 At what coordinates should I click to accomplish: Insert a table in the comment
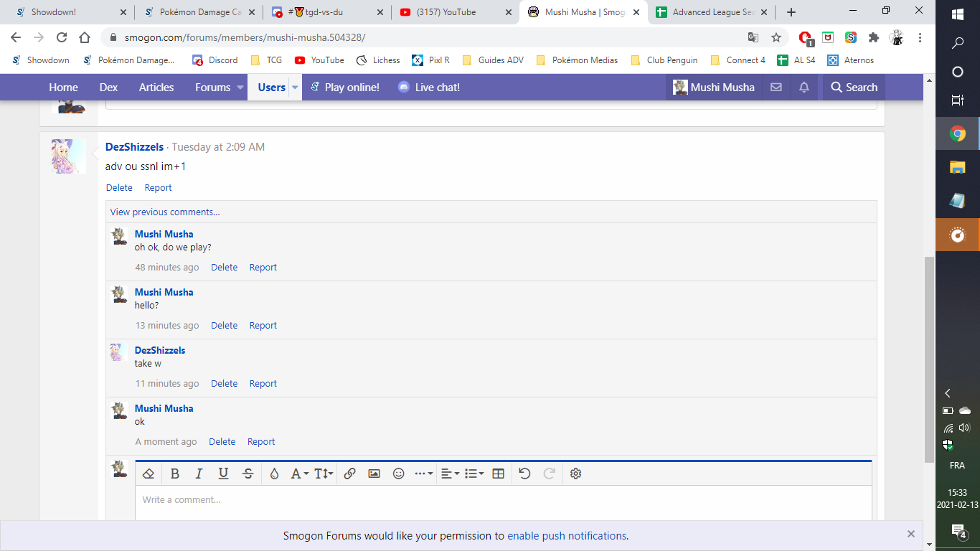point(499,474)
